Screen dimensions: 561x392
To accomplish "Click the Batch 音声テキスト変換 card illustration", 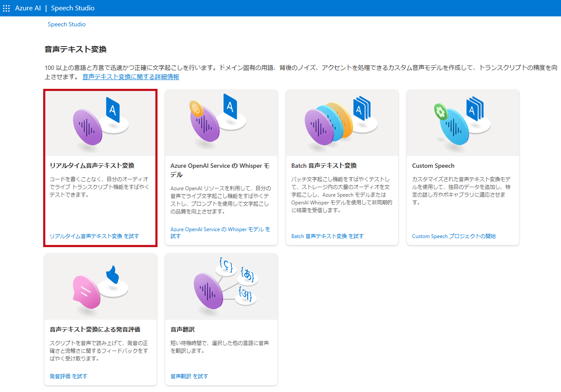I will tap(342, 122).
